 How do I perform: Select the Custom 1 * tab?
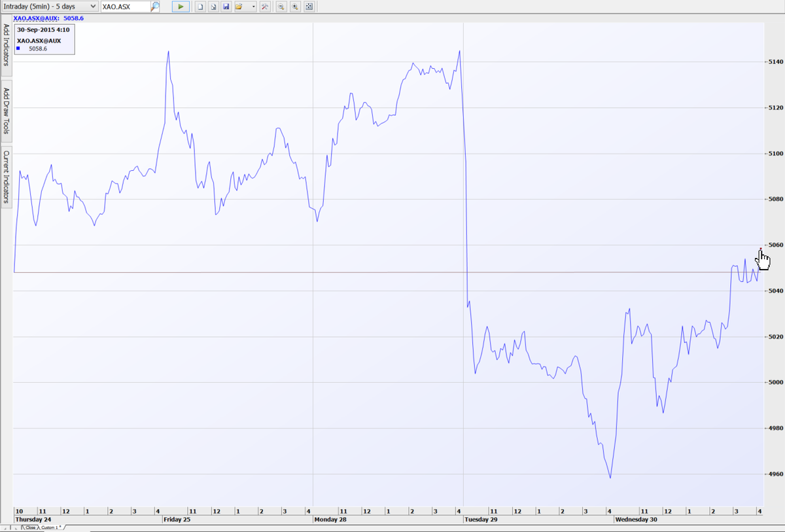coord(51,527)
